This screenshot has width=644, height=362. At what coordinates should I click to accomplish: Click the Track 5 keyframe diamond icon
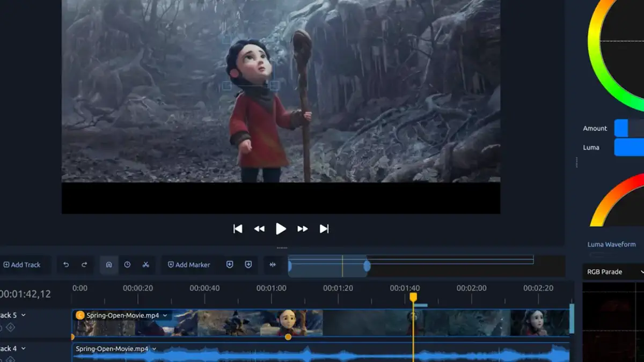[10, 328]
